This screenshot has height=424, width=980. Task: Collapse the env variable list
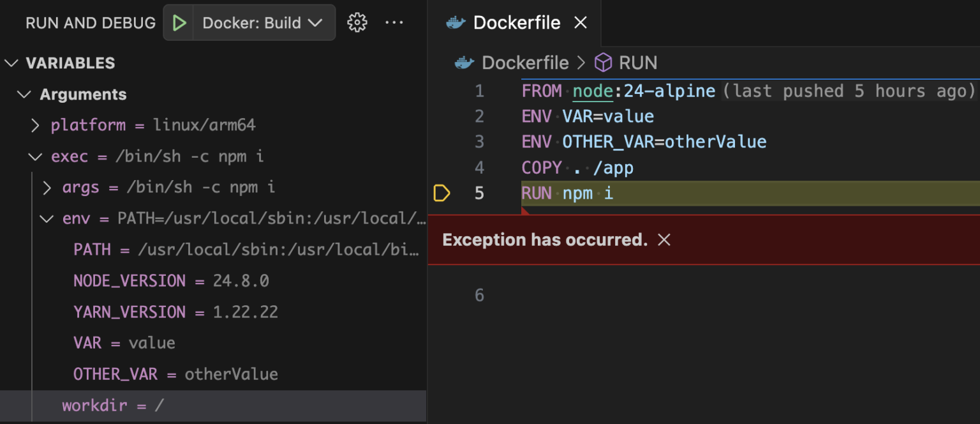pos(46,218)
